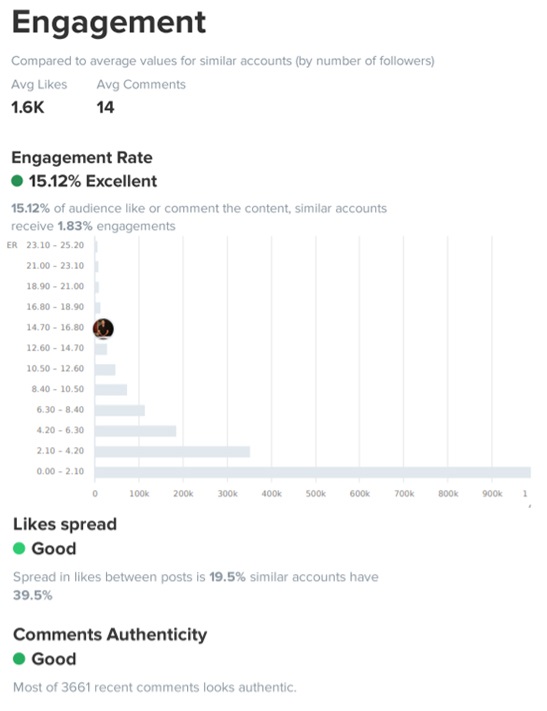Click the Avg Likes 1.6K value
547x711 pixels.
(x=28, y=107)
